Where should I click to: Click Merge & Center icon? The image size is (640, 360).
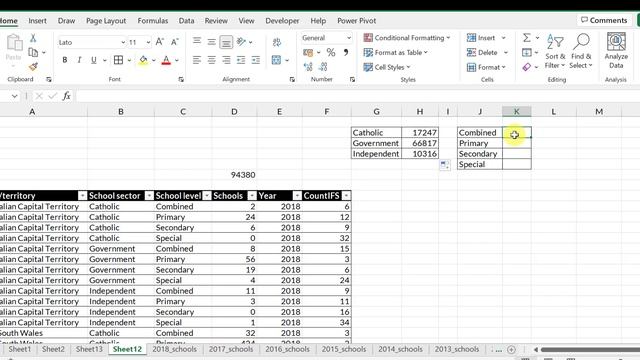pyautogui.click(x=276, y=60)
